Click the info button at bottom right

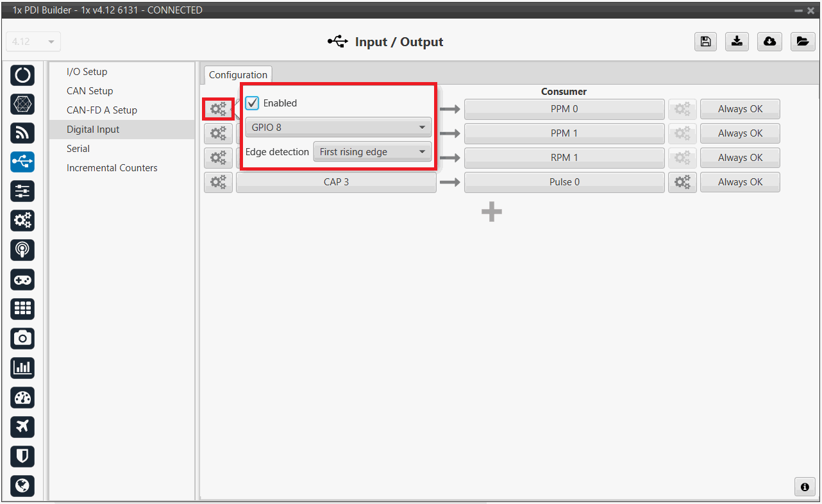[805, 487]
